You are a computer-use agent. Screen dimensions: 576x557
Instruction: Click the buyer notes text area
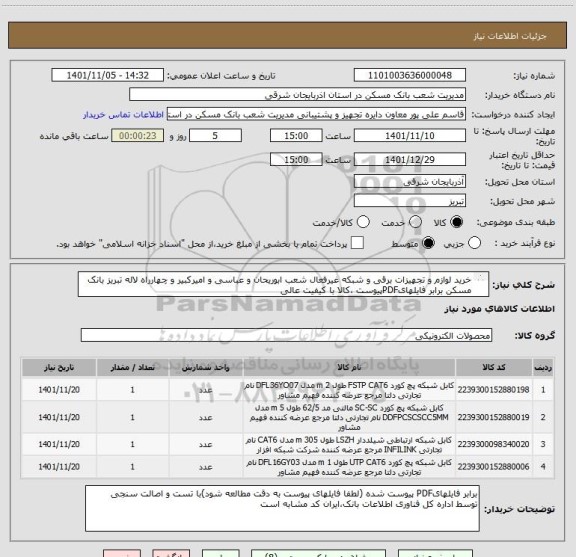[282, 509]
